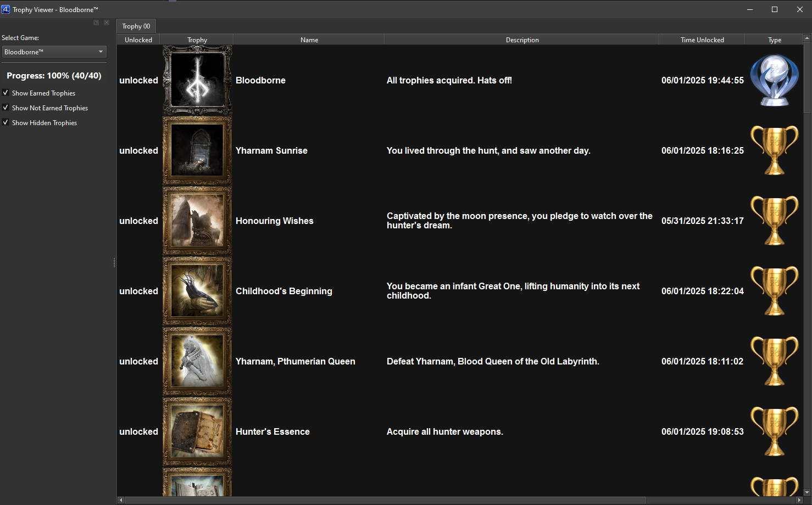This screenshot has height=505, width=812.
Task: Click the horizontal scrollbar right arrow
Action: [x=799, y=500]
